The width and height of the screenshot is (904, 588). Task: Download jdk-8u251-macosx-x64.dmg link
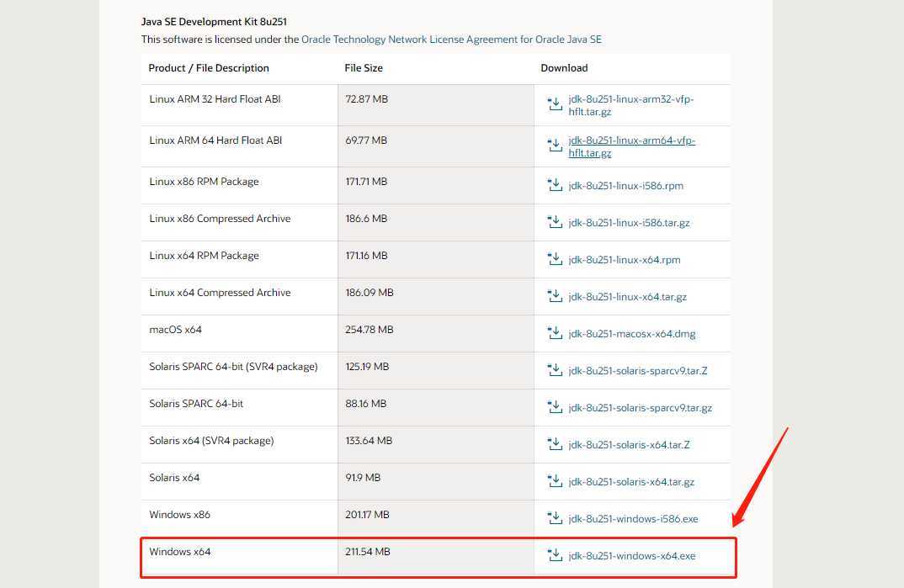(x=632, y=334)
